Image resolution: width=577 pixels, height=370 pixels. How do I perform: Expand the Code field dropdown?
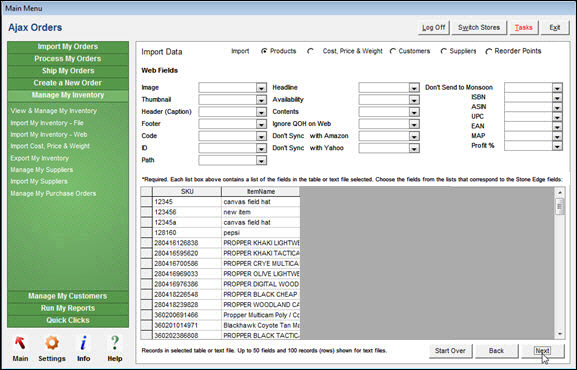[261, 136]
